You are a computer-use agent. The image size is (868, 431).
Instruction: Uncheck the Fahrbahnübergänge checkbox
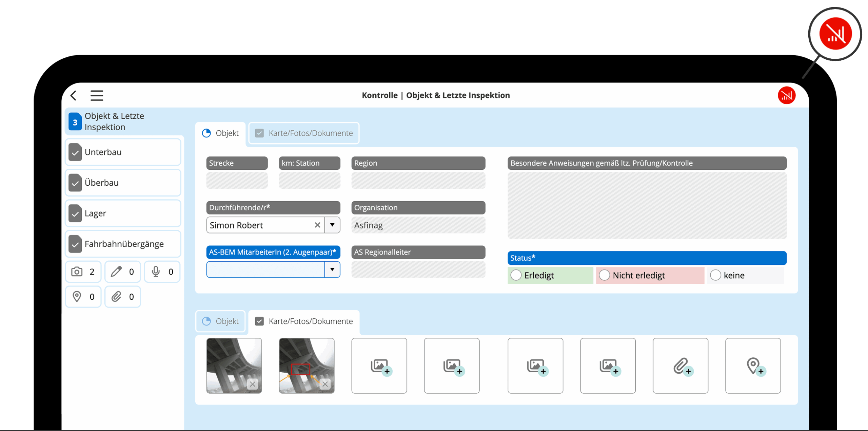(x=75, y=244)
